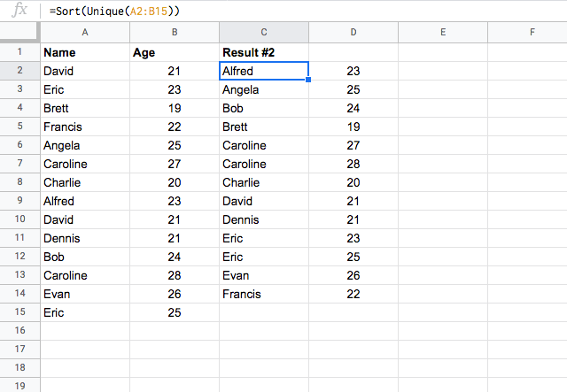567x392 pixels.
Task: Click cell C10 containing 'Dennis'
Action: (264, 219)
